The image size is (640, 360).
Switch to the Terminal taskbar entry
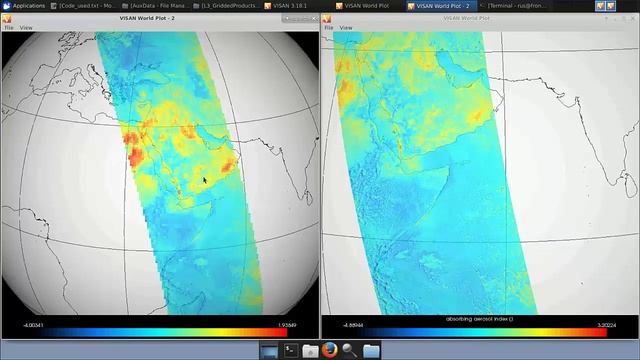pos(513,6)
